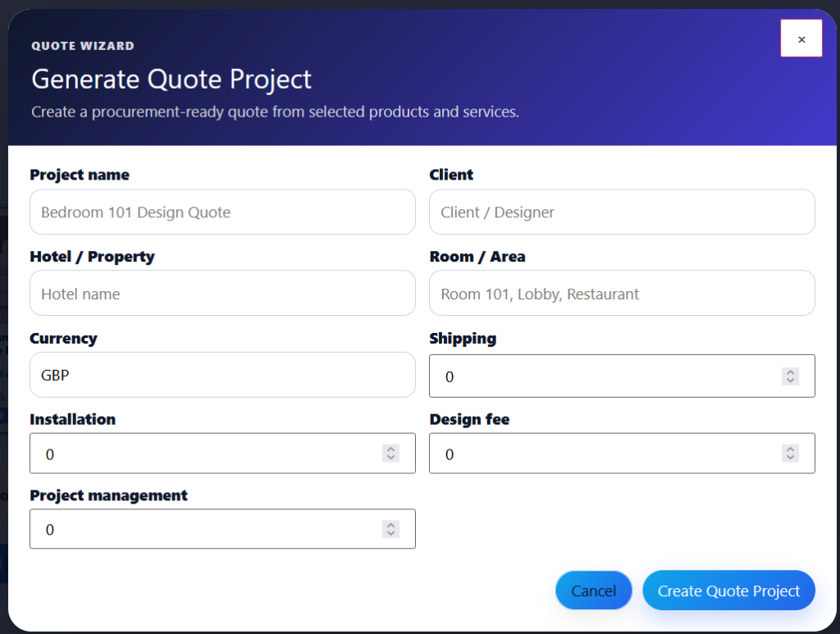Screen dimensions: 840x634
Task: Edit the Currency field showing GBP
Action: [x=222, y=375]
